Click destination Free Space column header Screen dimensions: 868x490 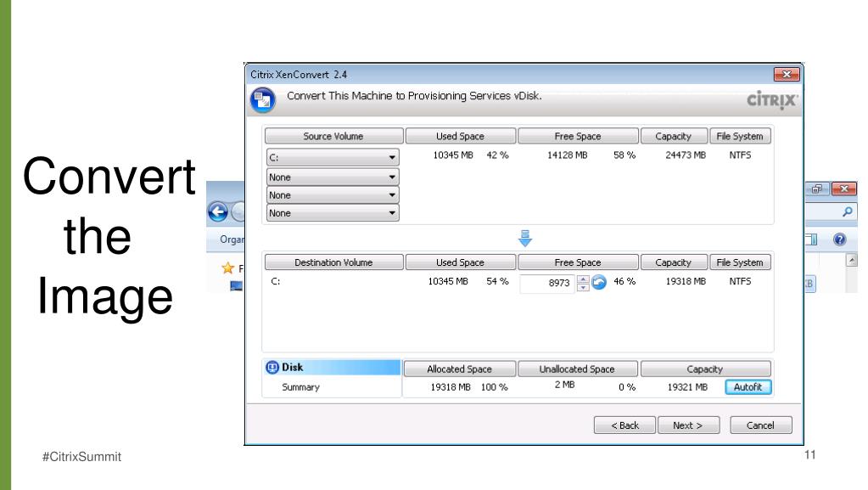[x=578, y=262]
